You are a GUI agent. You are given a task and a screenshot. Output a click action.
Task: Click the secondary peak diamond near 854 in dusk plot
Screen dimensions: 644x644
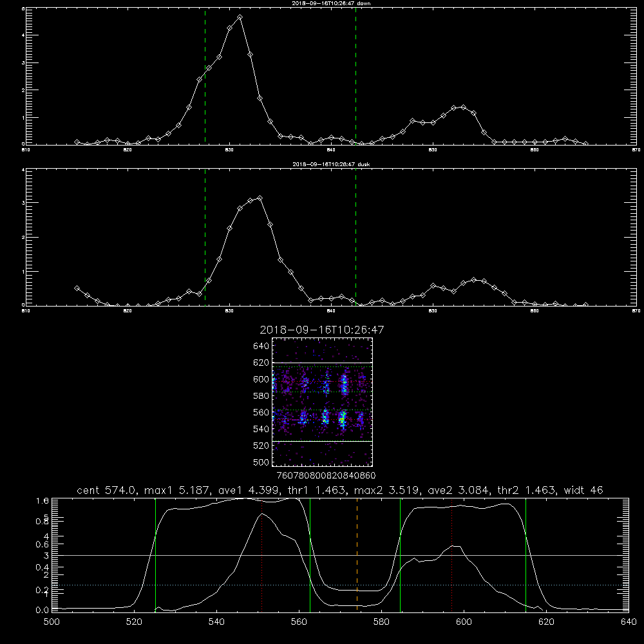[473, 279]
